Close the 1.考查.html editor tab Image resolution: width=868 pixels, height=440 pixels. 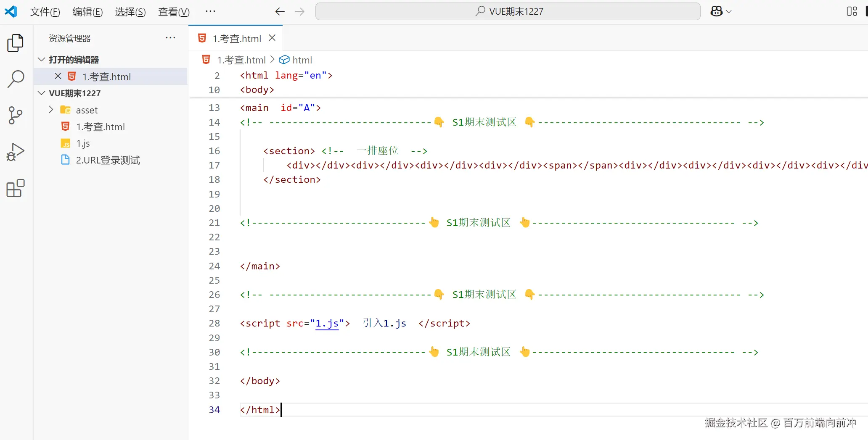[x=272, y=38]
